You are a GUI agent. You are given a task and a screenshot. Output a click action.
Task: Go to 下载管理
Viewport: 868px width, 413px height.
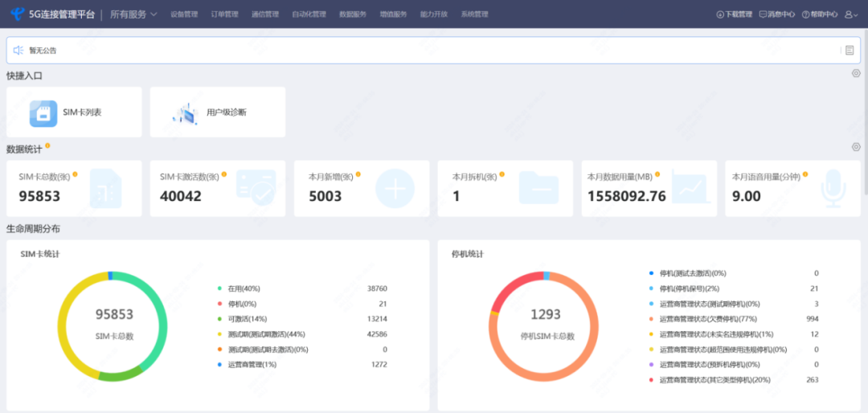pos(734,14)
